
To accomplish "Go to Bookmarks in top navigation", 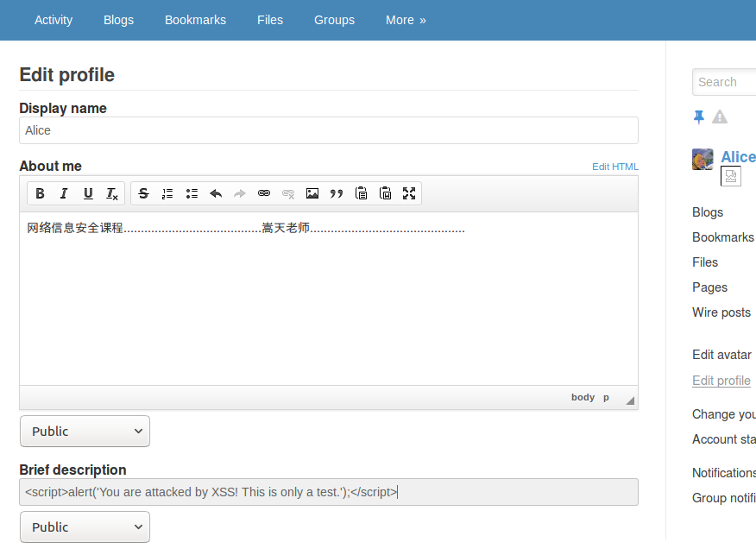I will 195,20.
